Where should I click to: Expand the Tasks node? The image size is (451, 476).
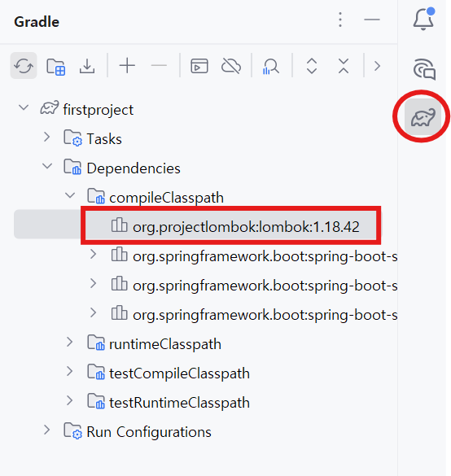point(46,137)
